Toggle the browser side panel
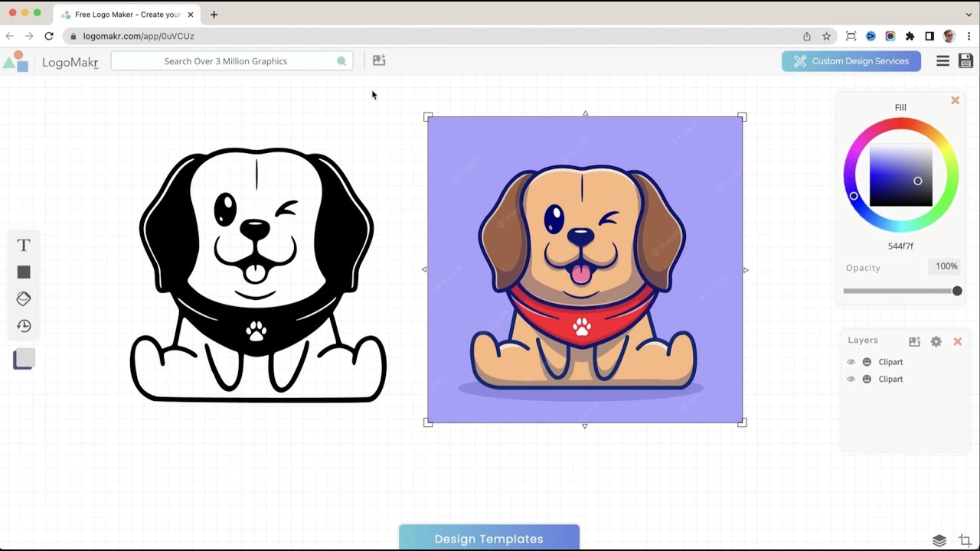 click(x=929, y=36)
